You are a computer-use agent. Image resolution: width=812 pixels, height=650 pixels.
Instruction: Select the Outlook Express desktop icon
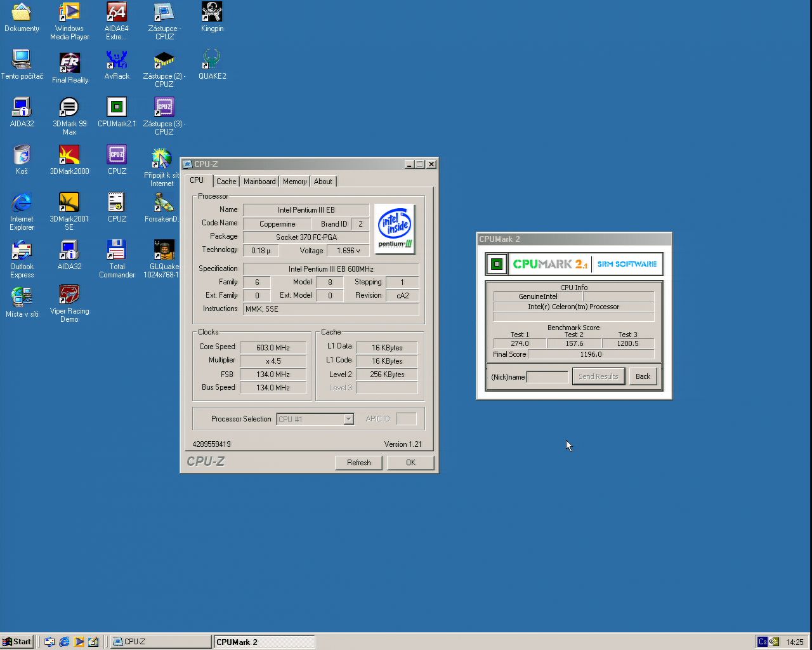click(x=22, y=259)
